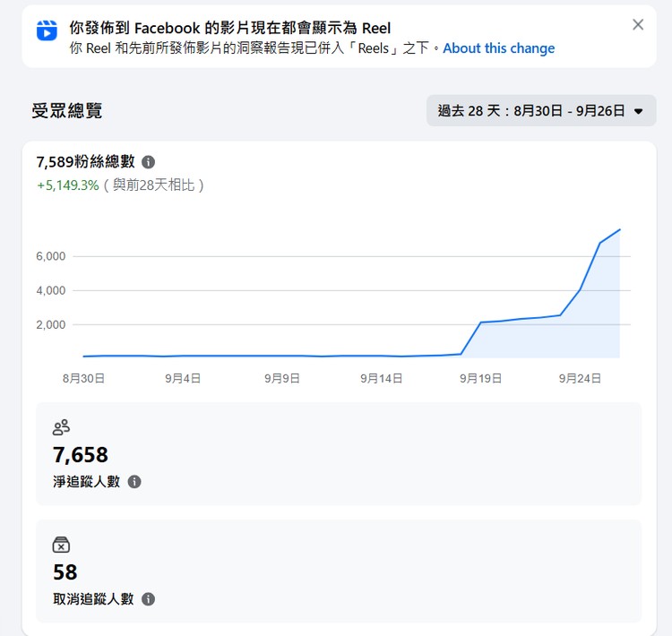The image size is (672, 636).
Task: Click the 受眾總覽 section heading
Action: (x=67, y=110)
